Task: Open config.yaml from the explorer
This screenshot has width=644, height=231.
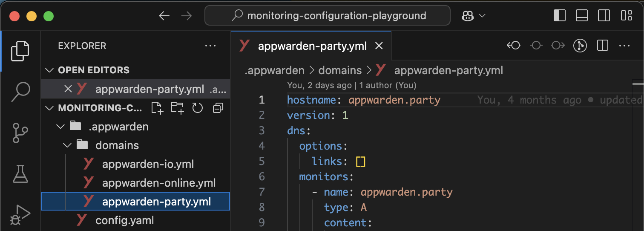Action: pos(135,220)
